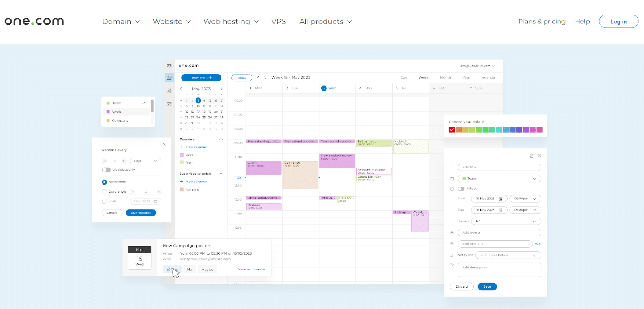The height and width of the screenshot is (309, 644).
Task: Click the Maybe response button
Action: 207,269
